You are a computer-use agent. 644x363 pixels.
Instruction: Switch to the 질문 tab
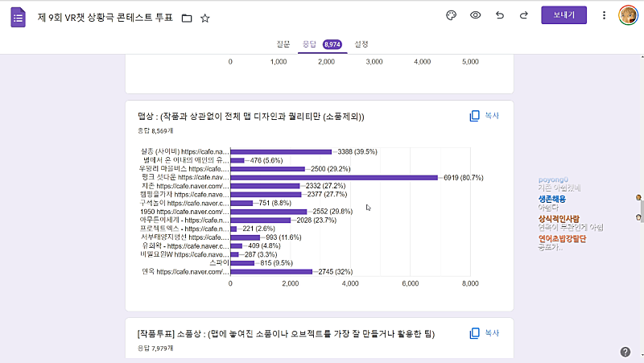(x=284, y=44)
